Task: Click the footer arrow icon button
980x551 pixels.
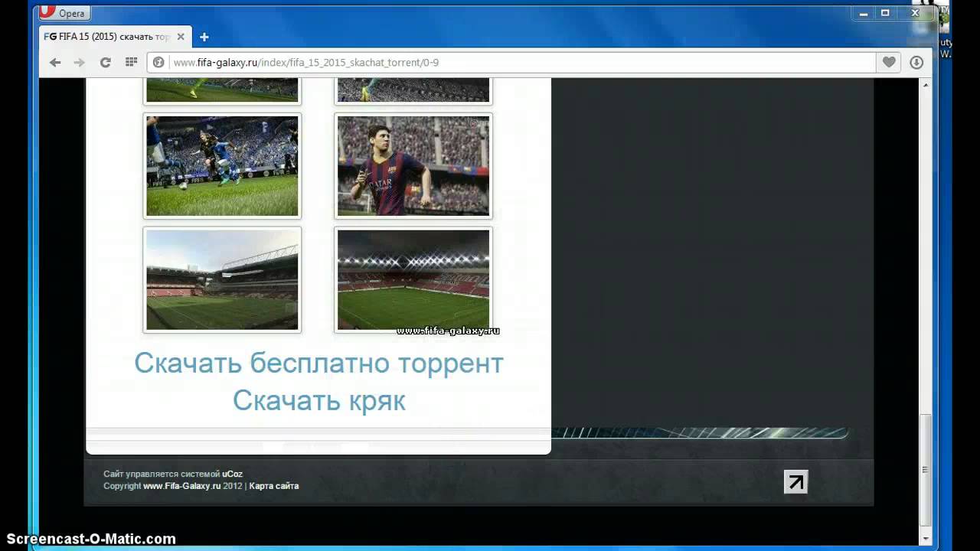Action: (x=796, y=482)
